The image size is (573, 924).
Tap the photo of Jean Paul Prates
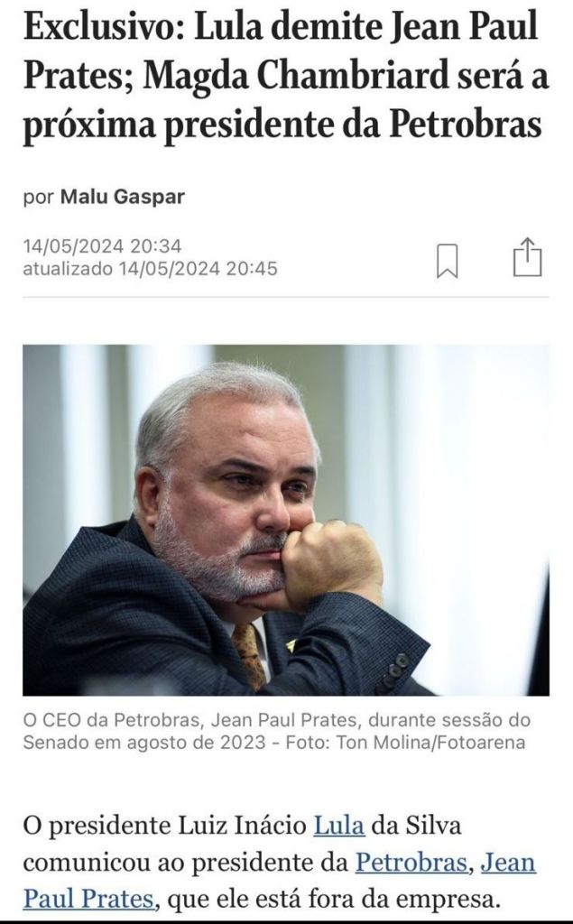click(x=286, y=520)
